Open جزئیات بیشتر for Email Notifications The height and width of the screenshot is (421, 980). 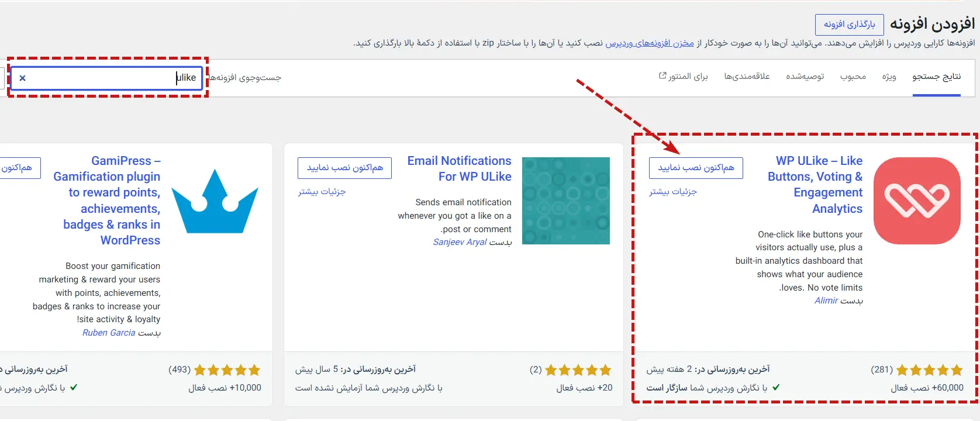pyautogui.click(x=322, y=192)
